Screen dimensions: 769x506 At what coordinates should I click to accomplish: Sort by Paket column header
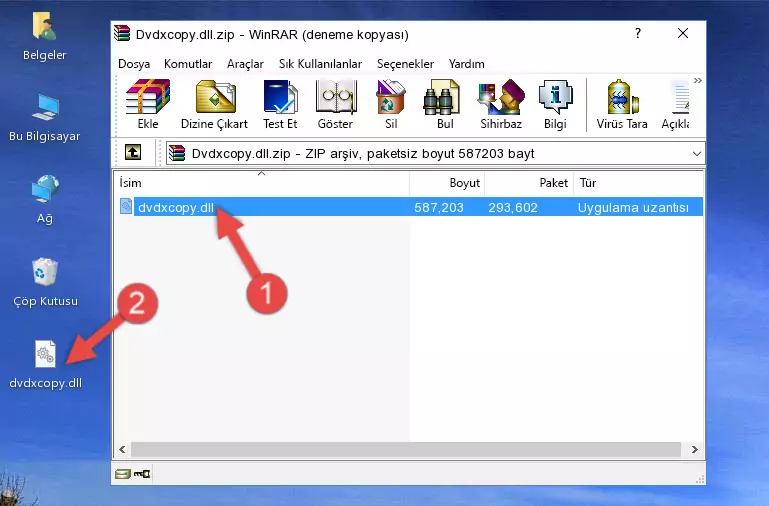pyautogui.click(x=529, y=183)
